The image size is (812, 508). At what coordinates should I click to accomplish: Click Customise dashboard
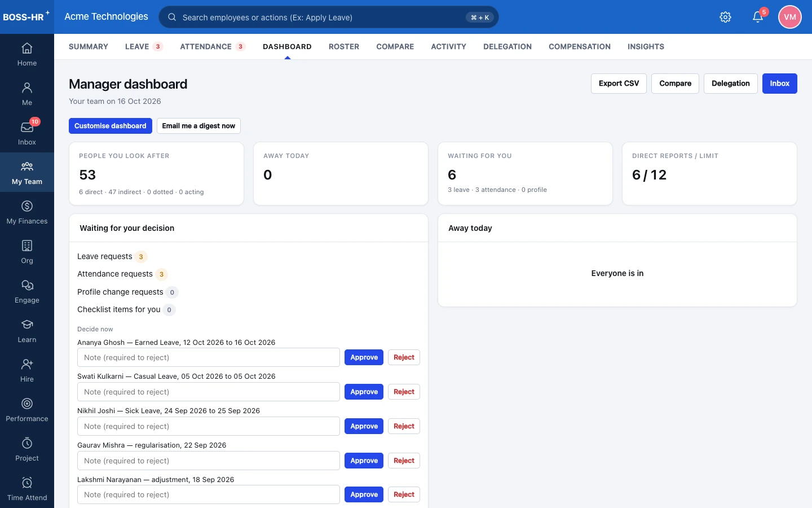click(x=111, y=126)
